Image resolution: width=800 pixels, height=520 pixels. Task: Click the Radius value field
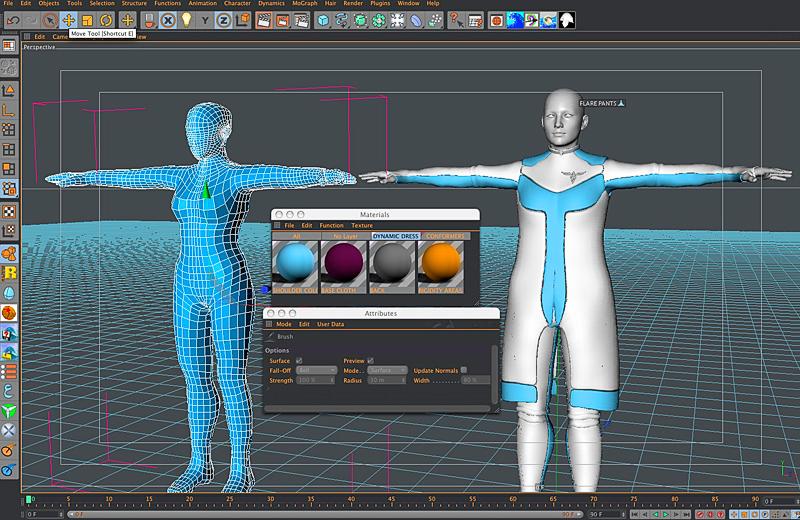point(387,381)
